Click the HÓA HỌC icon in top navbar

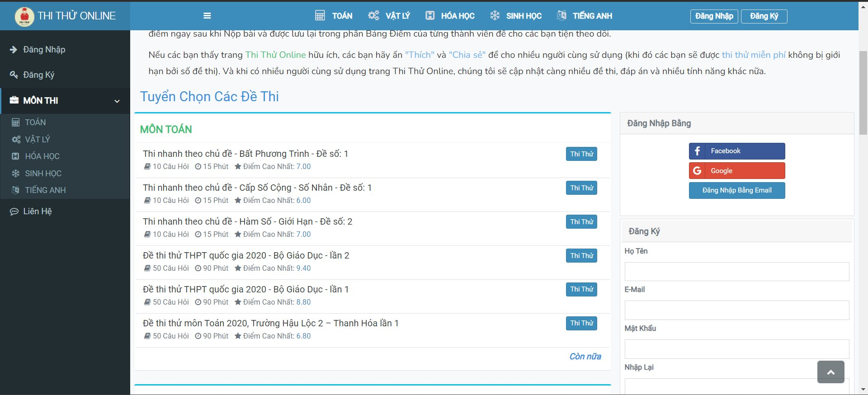point(430,15)
